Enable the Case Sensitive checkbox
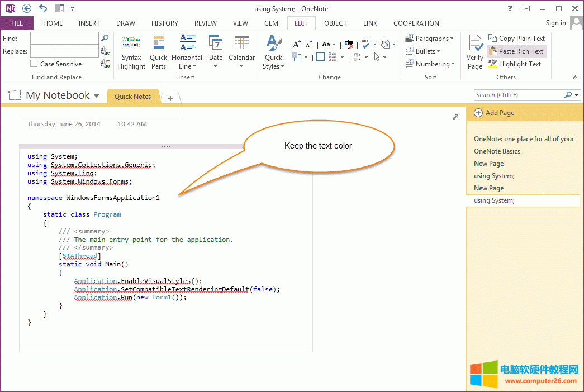 [34, 64]
